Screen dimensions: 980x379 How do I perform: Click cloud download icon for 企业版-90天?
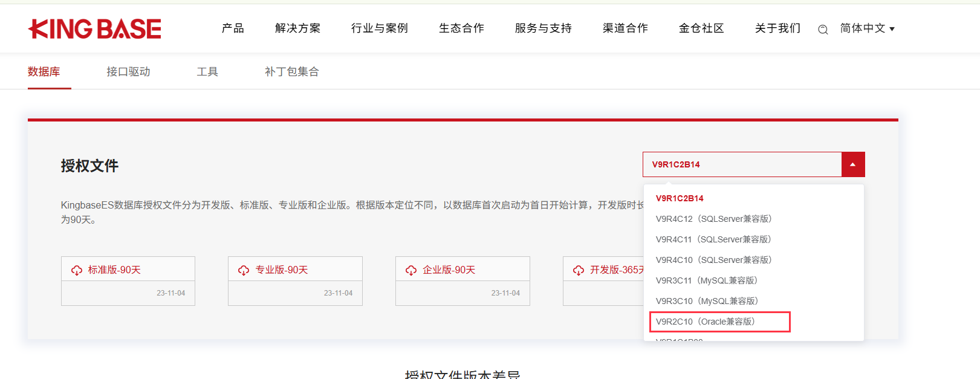[411, 270]
